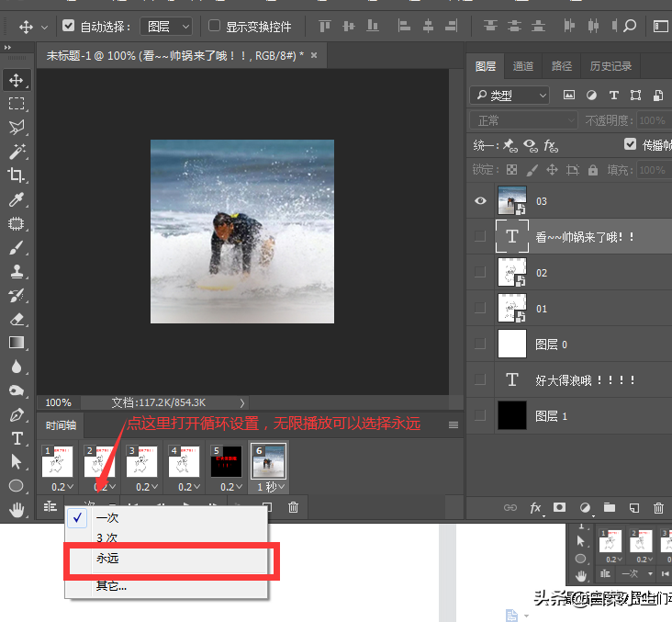Viewport: 672px width, 622px height.
Task: Select the Magic Wand tool
Action: [17, 151]
